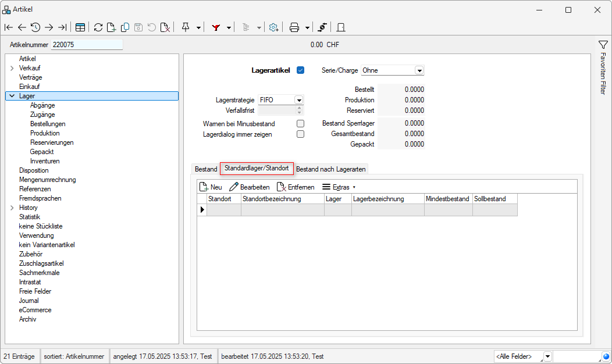This screenshot has width=612, height=364.
Task: Click the red filter funnel icon
Action: coord(216,27)
